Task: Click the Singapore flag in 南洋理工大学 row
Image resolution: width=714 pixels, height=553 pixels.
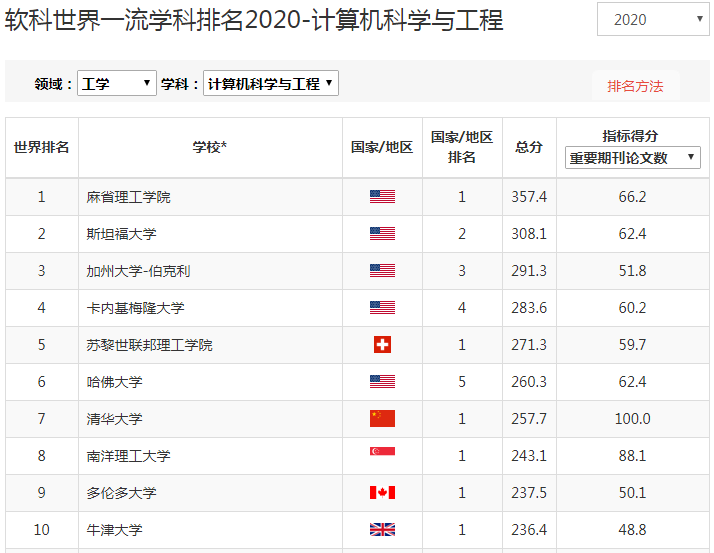Action: click(382, 451)
